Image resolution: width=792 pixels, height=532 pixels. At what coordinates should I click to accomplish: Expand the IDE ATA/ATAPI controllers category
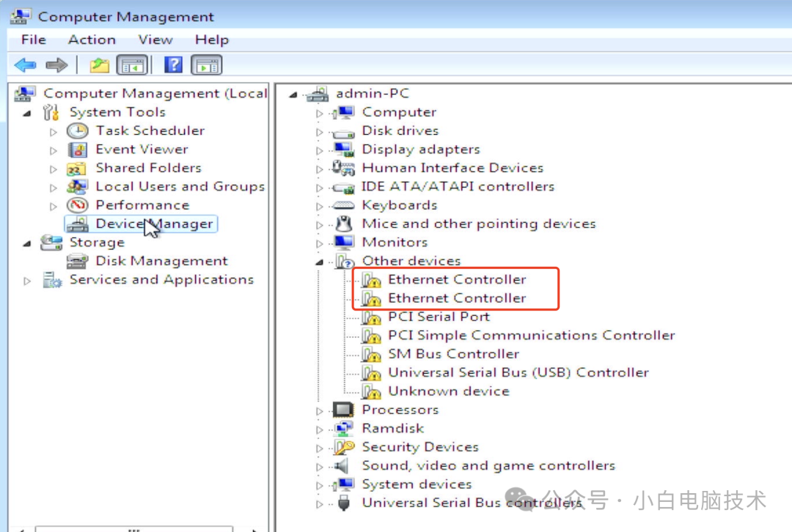coord(319,188)
